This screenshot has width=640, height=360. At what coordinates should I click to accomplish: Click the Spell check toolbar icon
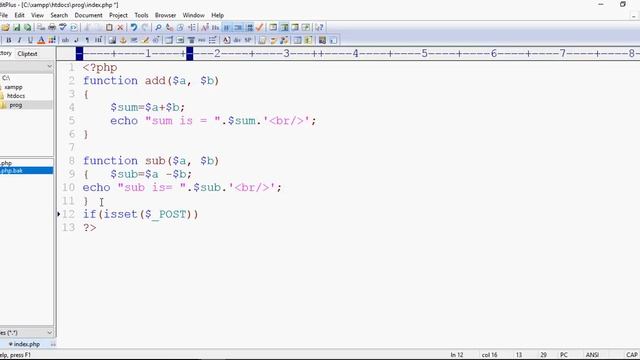pos(63,27)
